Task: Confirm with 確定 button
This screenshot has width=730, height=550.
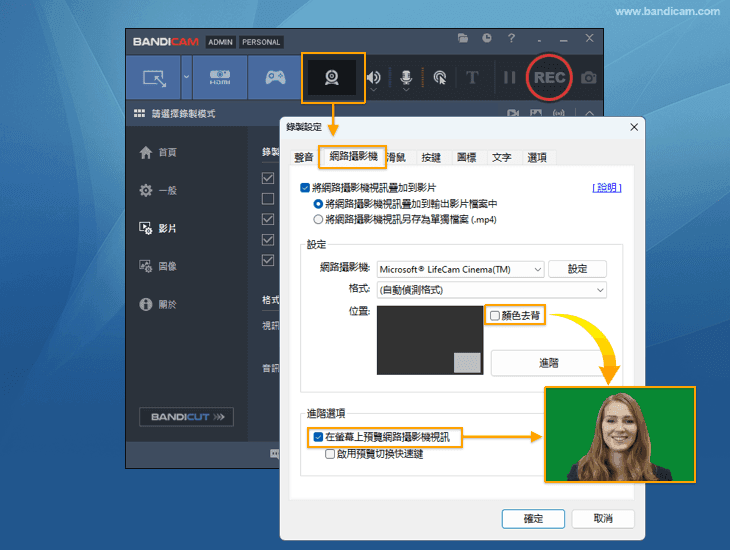Action: click(x=533, y=519)
